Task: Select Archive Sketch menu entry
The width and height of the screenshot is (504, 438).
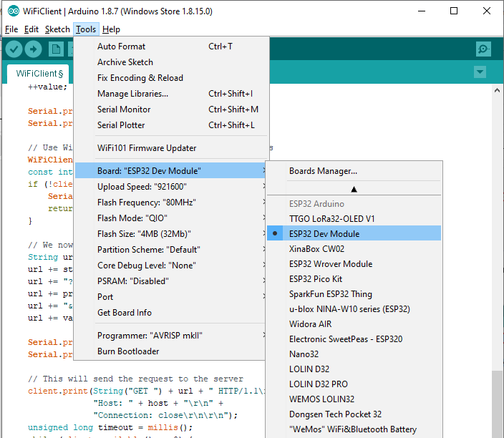Action: pyautogui.click(x=171, y=62)
